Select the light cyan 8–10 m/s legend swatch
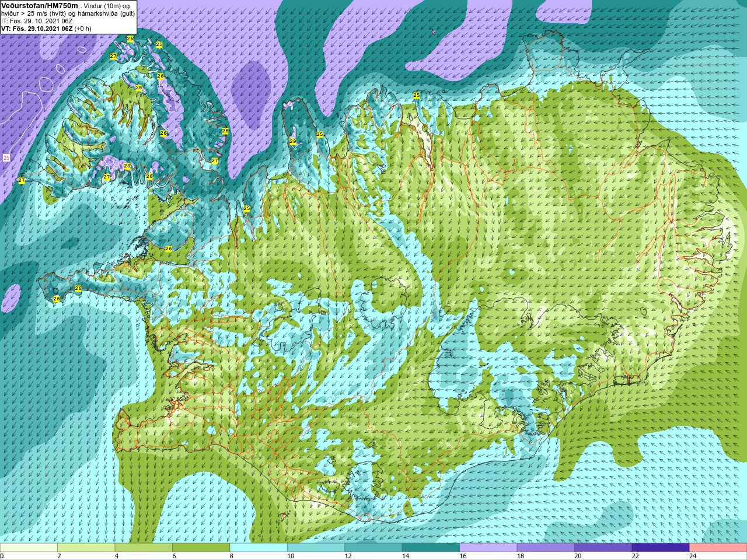 click(259, 548)
